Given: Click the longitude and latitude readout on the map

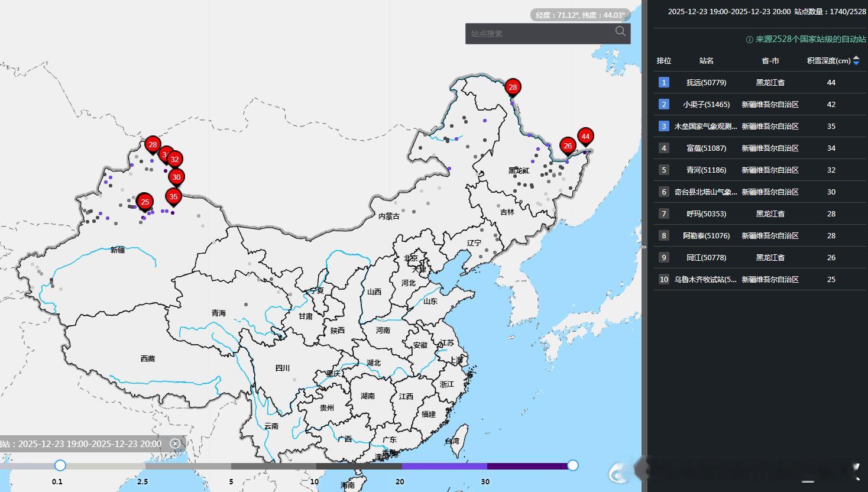Looking at the screenshot, I should [x=581, y=15].
